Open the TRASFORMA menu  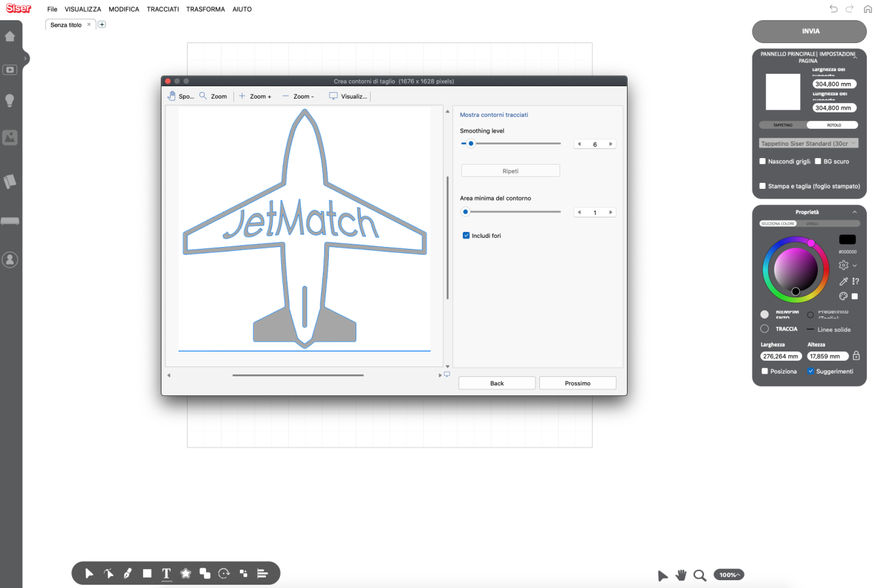pos(205,9)
